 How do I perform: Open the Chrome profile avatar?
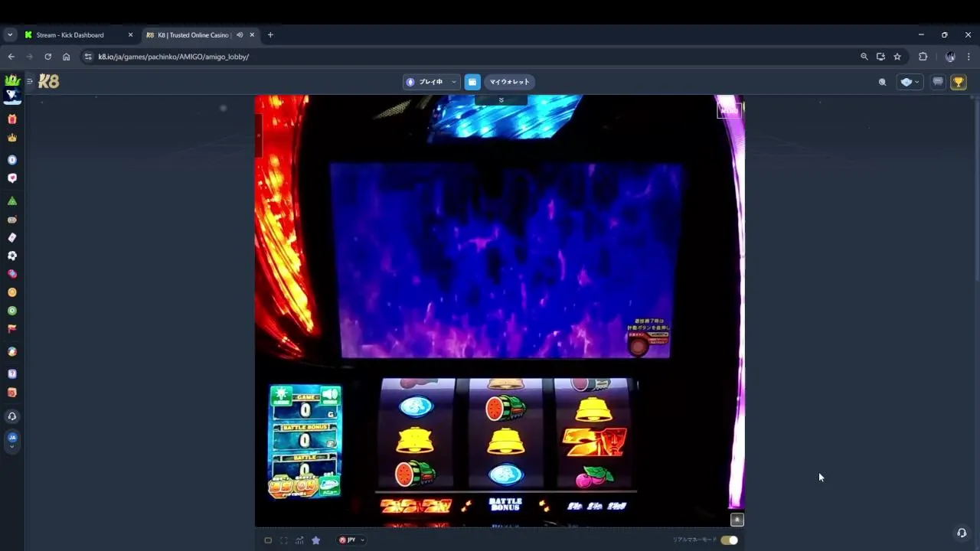(x=950, y=57)
